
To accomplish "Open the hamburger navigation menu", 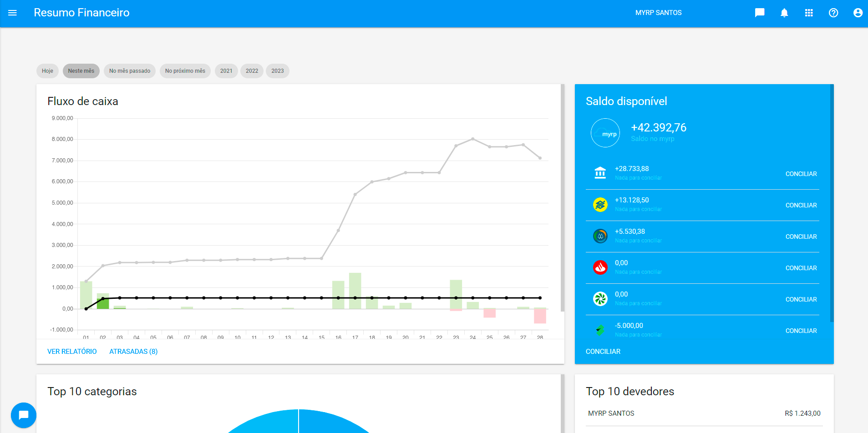I will pos(12,13).
